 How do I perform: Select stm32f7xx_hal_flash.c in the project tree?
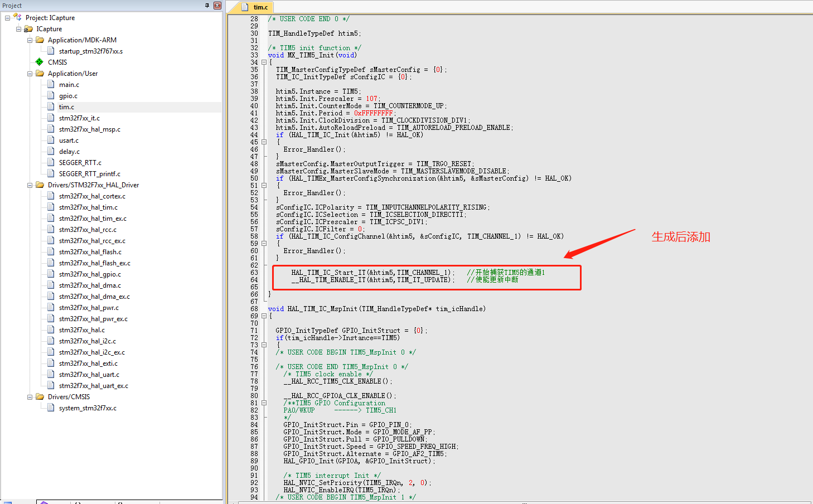(90, 252)
